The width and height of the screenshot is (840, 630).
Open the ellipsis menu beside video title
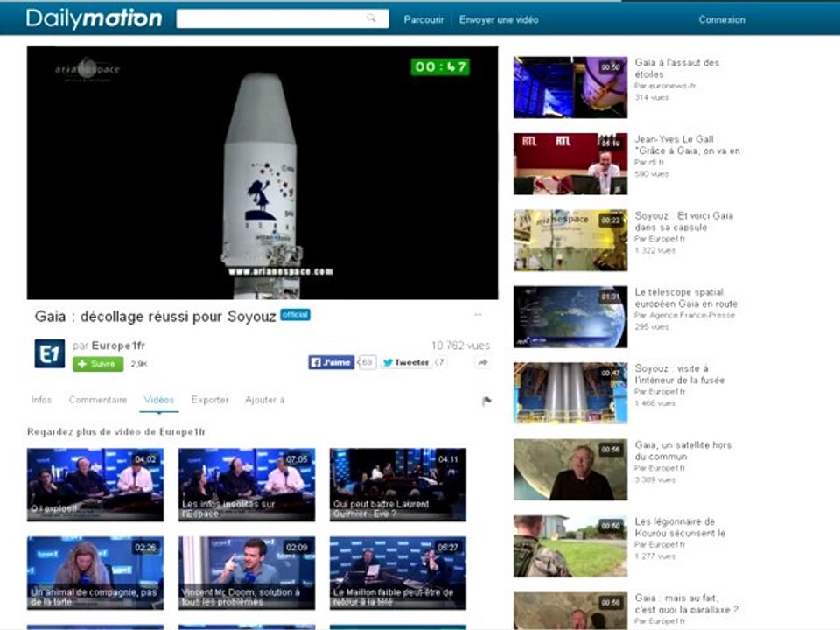tap(478, 314)
